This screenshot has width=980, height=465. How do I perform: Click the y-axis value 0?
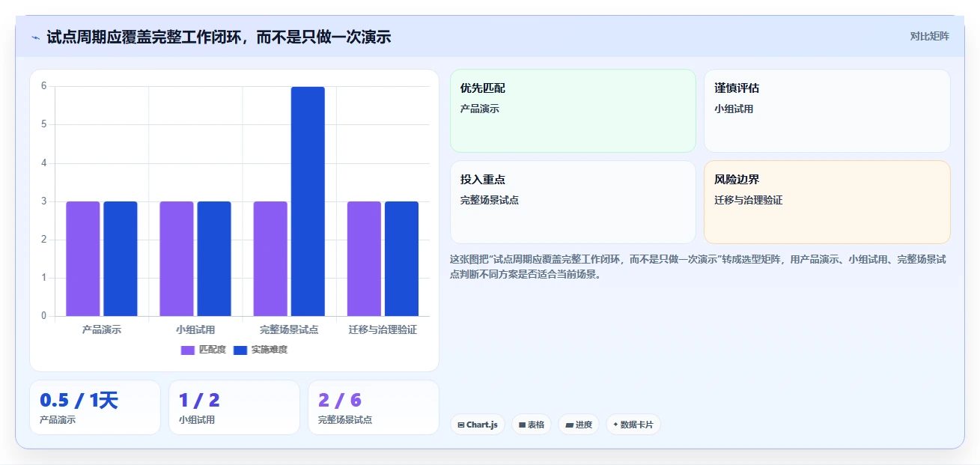tap(44, 316)
